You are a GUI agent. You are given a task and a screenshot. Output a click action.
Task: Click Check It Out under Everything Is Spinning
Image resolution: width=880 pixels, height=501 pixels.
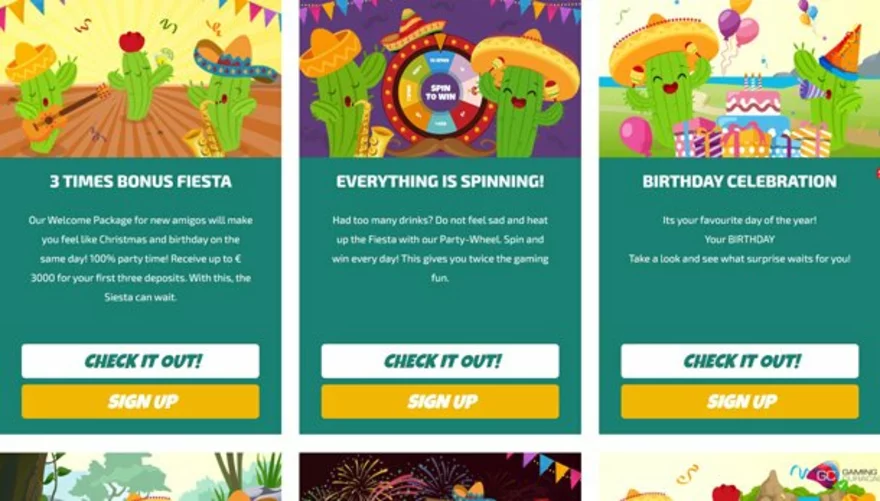pos(440,361)
